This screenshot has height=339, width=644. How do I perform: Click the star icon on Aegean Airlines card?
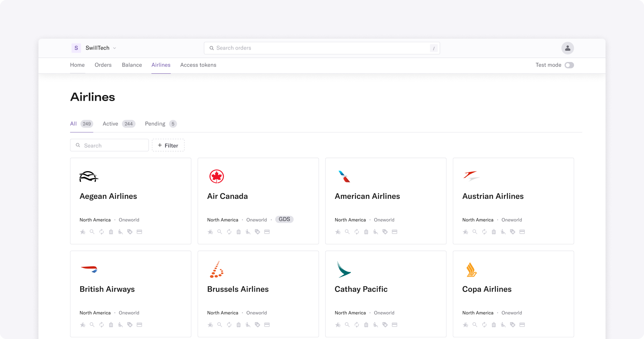(x=83, y=232)
